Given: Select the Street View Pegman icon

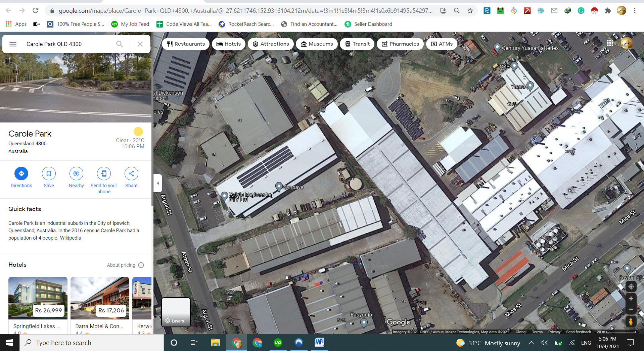Looking at the screenshot, I should pyautogui.click(x=631, y=322).
